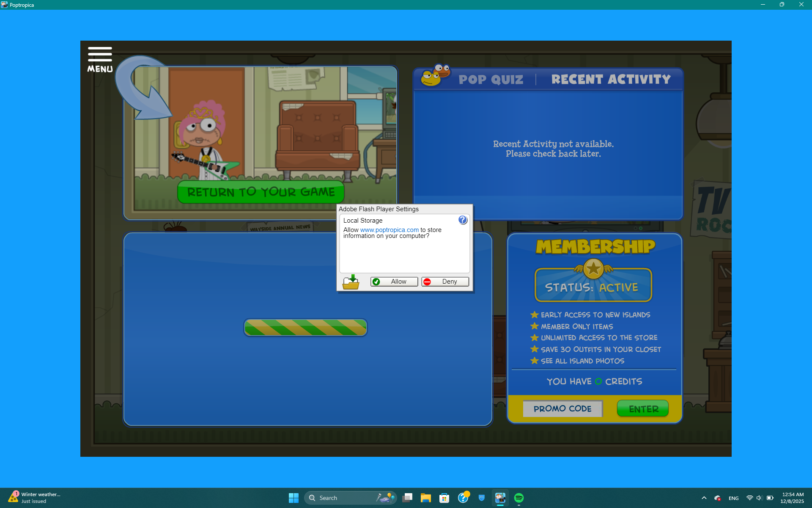Screen dimensions: 812x508
Task: Allow Poptropica local storage
Action: click(x=394, y=282)
